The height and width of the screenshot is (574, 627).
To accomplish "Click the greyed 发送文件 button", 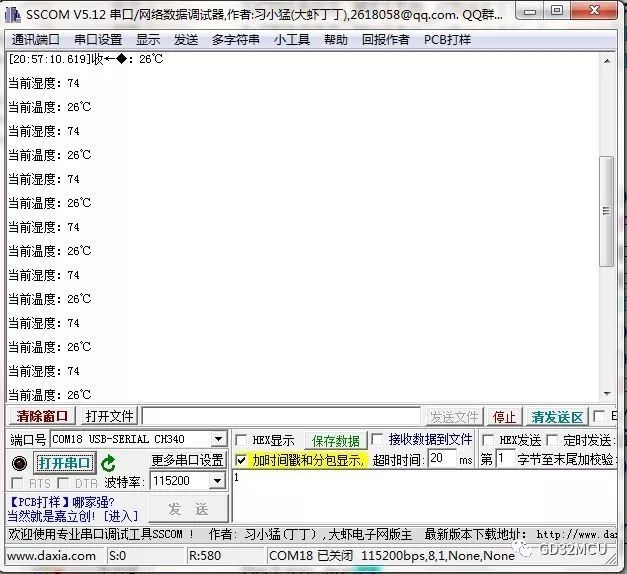I will (x=454, y=417).
